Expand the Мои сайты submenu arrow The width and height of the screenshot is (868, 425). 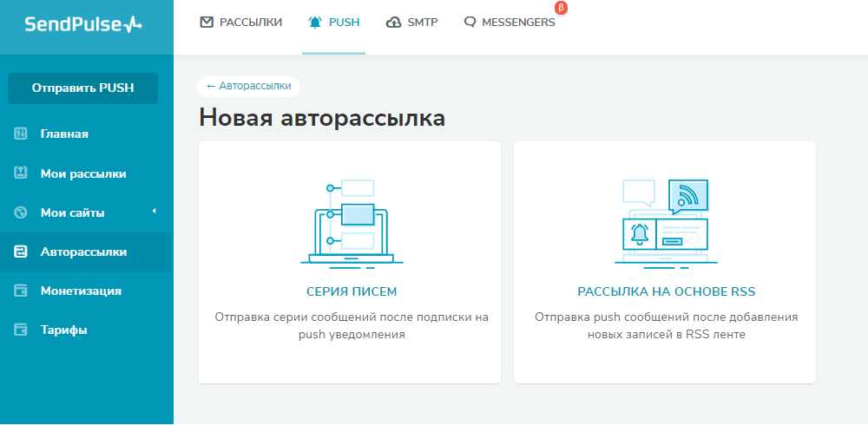point(155,211)
